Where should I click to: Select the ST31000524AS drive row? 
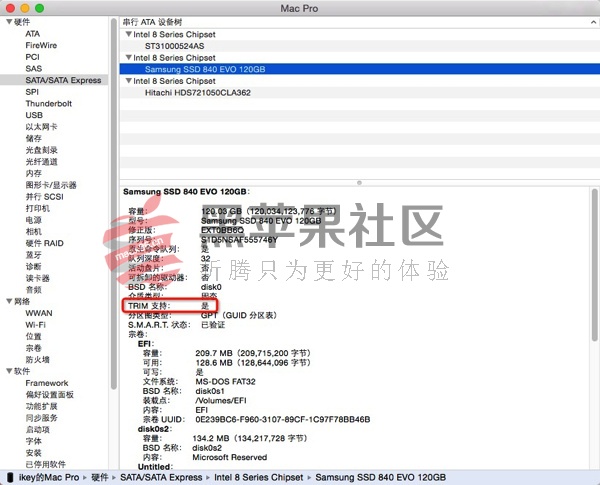(360, 46)
